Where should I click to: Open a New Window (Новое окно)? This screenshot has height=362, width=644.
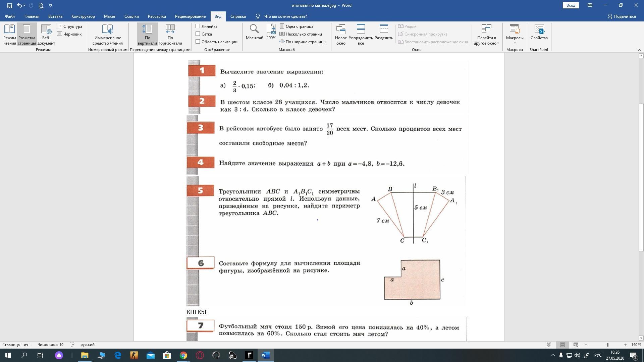341,35
